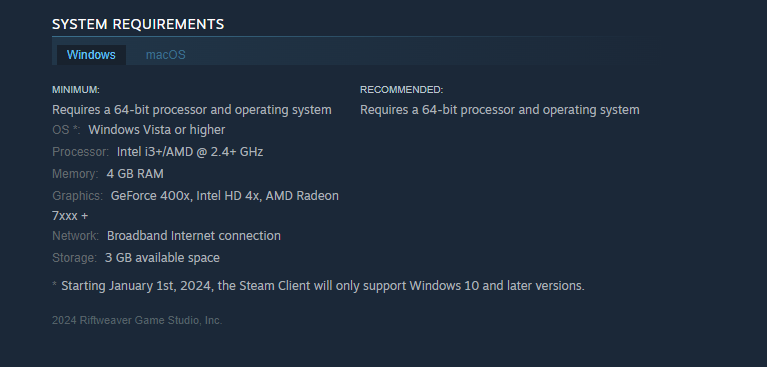Click the Memory label
Viewport: 767px width, 367px height.
pos(75,174)
